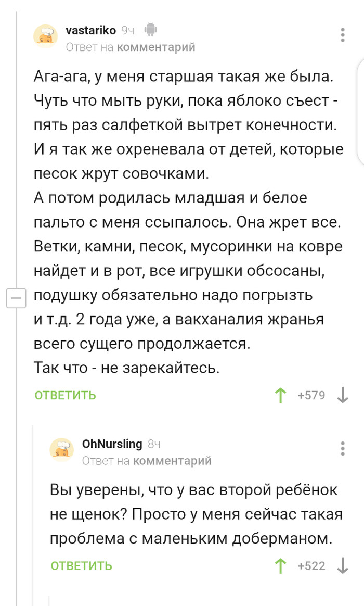The width and height of the screenshot is (364, 606).
Task: Upvote vastariko's comment with the green arrow
Action: pos(280,395)
